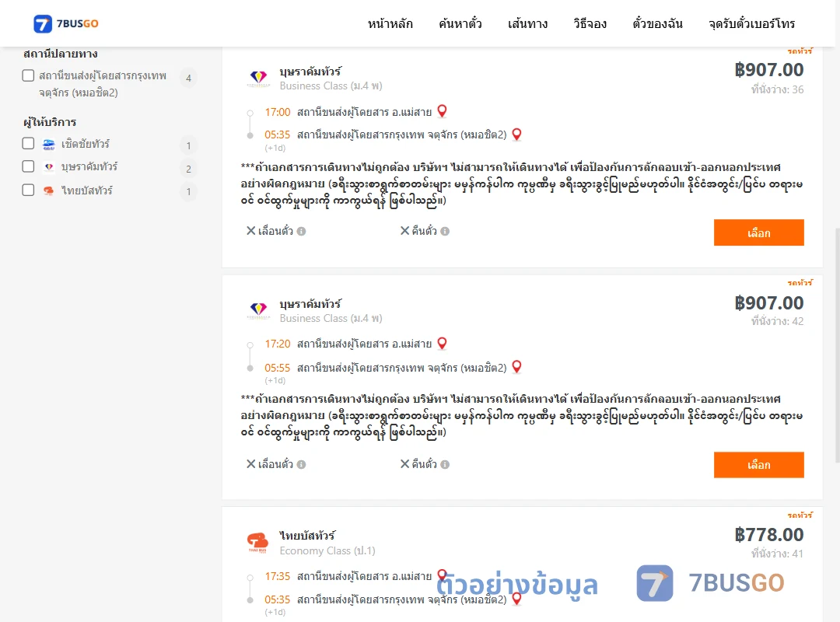840x622 pixels.
Task: Open map pin for 17:00 แม่สาย departure
Action: 442,111
